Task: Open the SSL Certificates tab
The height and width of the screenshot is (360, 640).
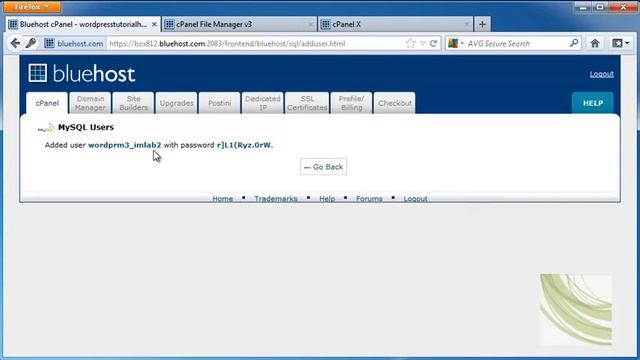Action: pyautogui.click(x=307, y=103)
